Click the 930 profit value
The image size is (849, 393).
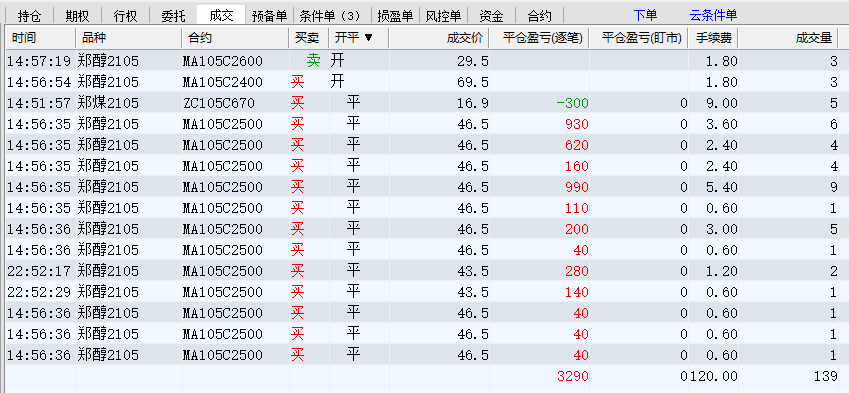[x=576, y=124]
